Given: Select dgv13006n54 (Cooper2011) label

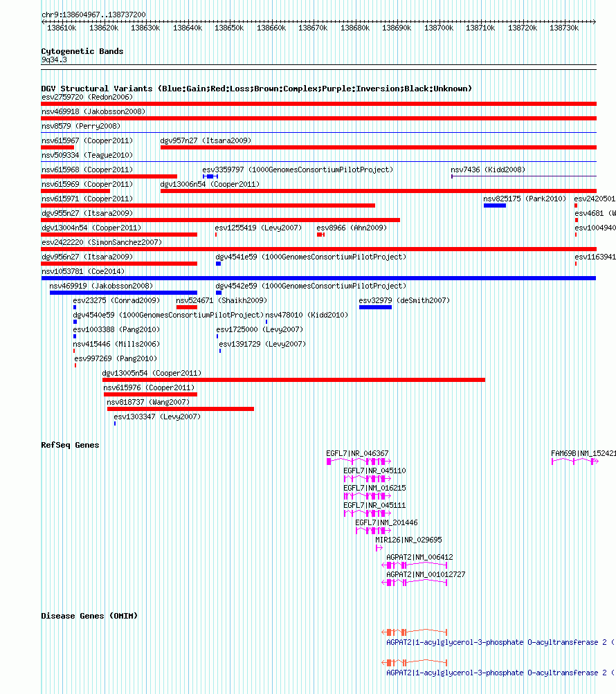Looking at the screenshot, I should [x=210, y=184].
